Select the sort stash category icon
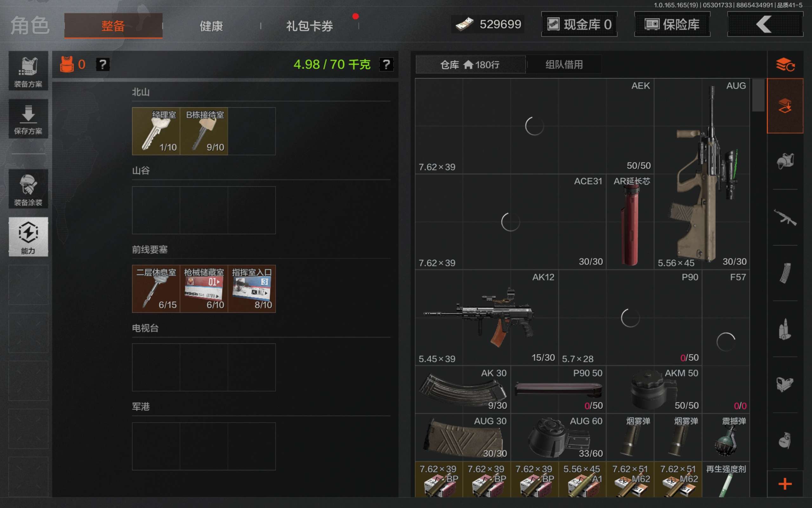Screen dimensions: 812x508 pos(785,106)
